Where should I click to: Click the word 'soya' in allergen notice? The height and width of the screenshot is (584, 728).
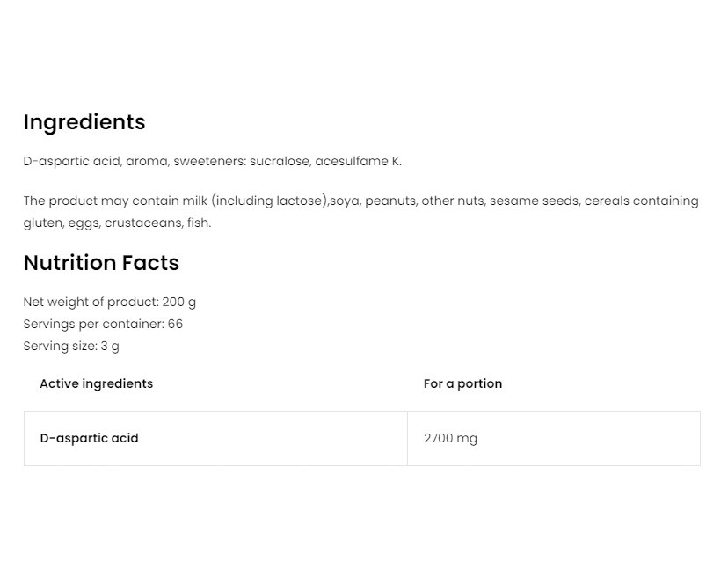point(345,201)
